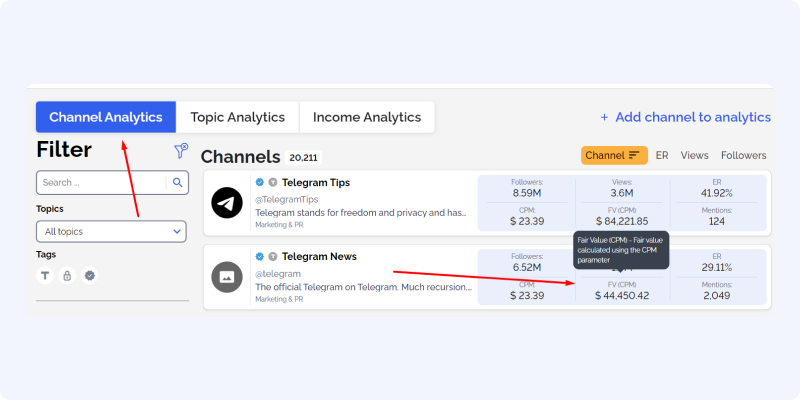Expand the All topics dropdown
Image resolution: width=800 pixels, height=400 pixels.
coord(111,232)
